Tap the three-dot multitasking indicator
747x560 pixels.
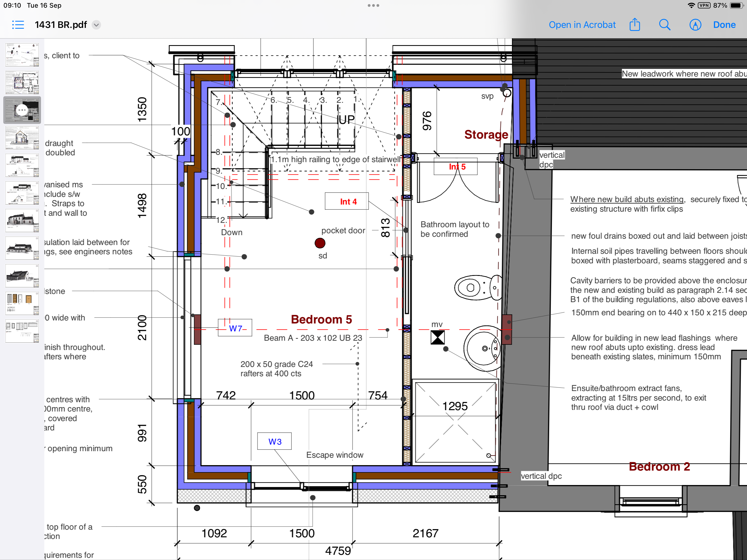(373, 5)
